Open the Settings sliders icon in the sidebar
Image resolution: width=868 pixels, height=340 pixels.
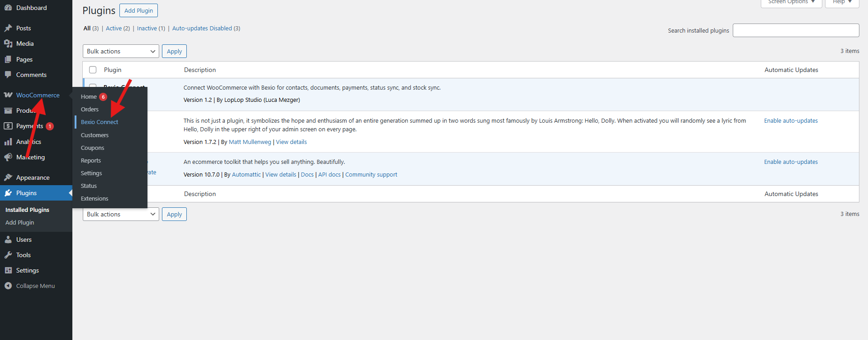click(x=8, y=270)
